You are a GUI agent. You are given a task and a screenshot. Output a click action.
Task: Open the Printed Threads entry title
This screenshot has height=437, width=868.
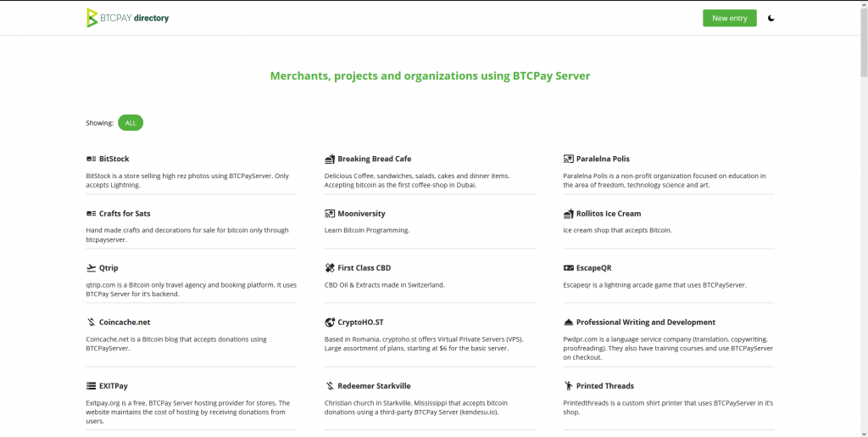[x=605, y=386]
